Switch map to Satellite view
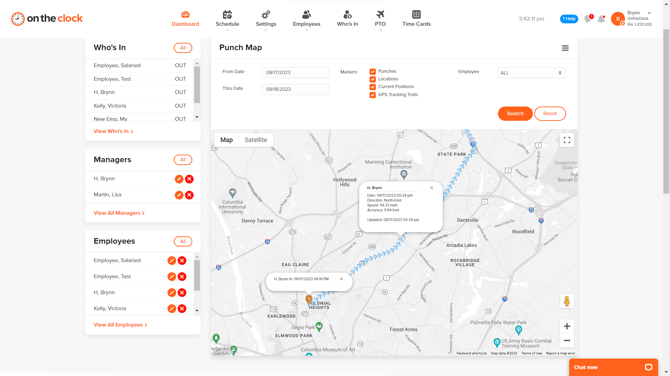 (x=256, y=140)
